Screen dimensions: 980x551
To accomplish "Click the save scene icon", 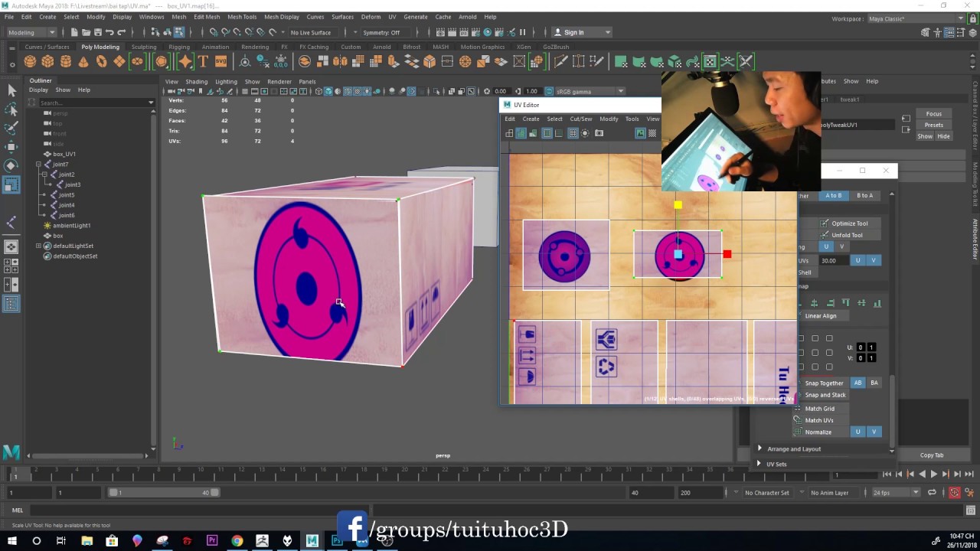I will pos(97,32).
